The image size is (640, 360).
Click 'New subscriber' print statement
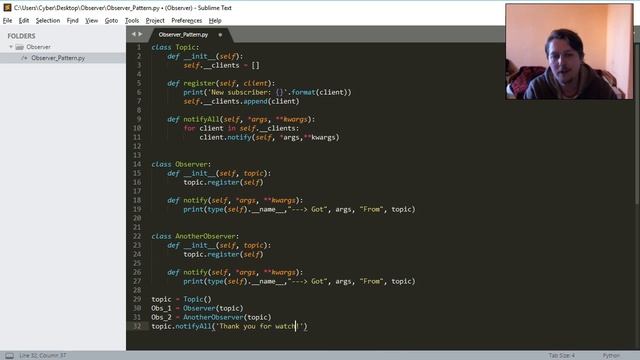267,92
